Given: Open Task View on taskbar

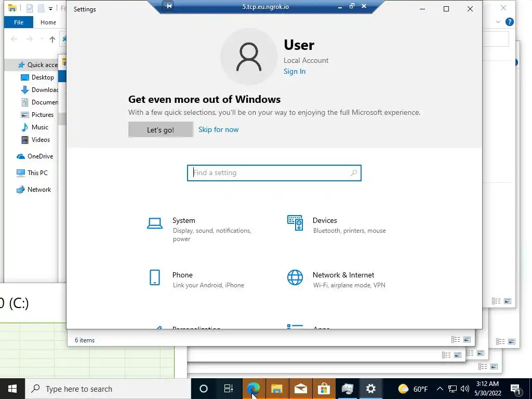Looking at the screenshot, I should tap(229, 389).
